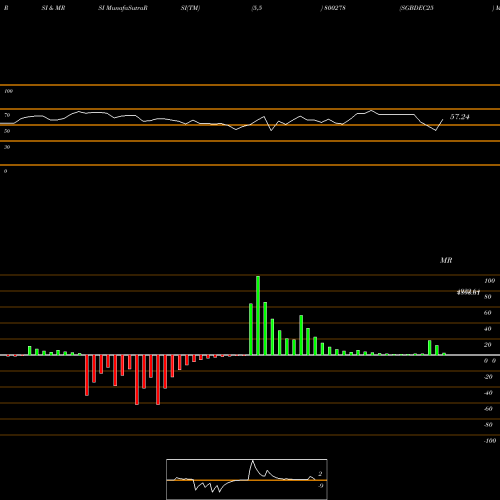Click the histogram axis label 60

[488, 313]
